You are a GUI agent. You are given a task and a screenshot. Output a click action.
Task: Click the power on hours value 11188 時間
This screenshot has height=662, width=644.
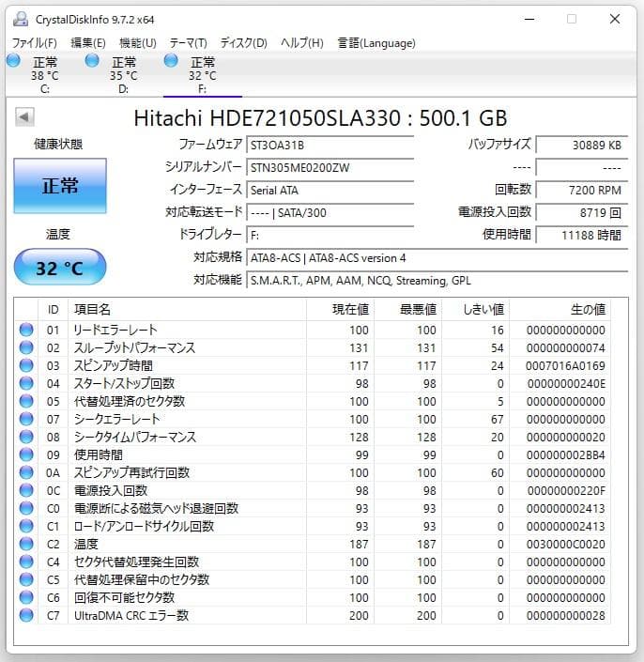pyautogui.click(x=582, y=235)
